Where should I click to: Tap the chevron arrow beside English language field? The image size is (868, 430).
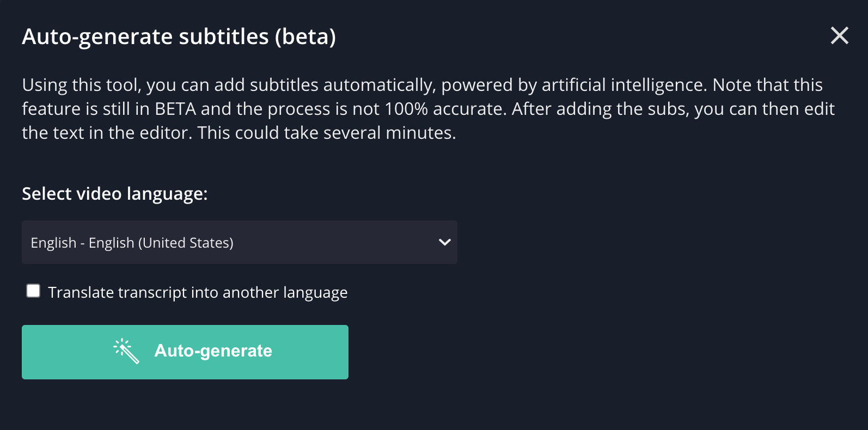(x=444, y=242)
